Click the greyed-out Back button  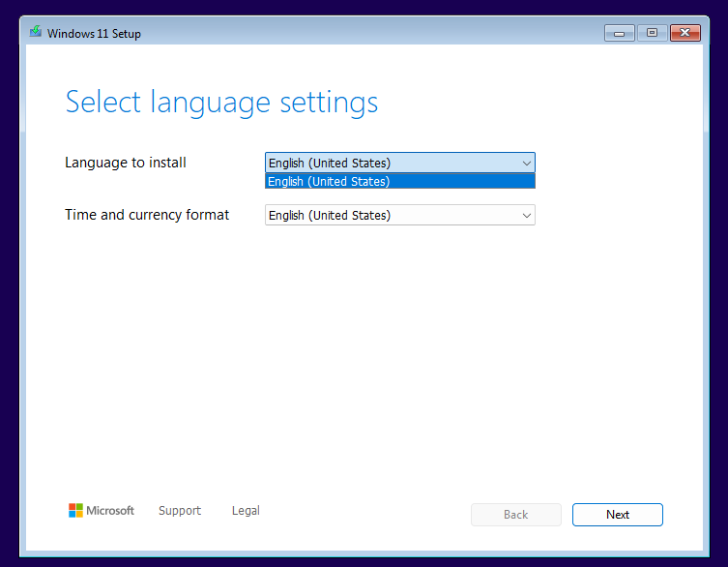coord(516,515)
